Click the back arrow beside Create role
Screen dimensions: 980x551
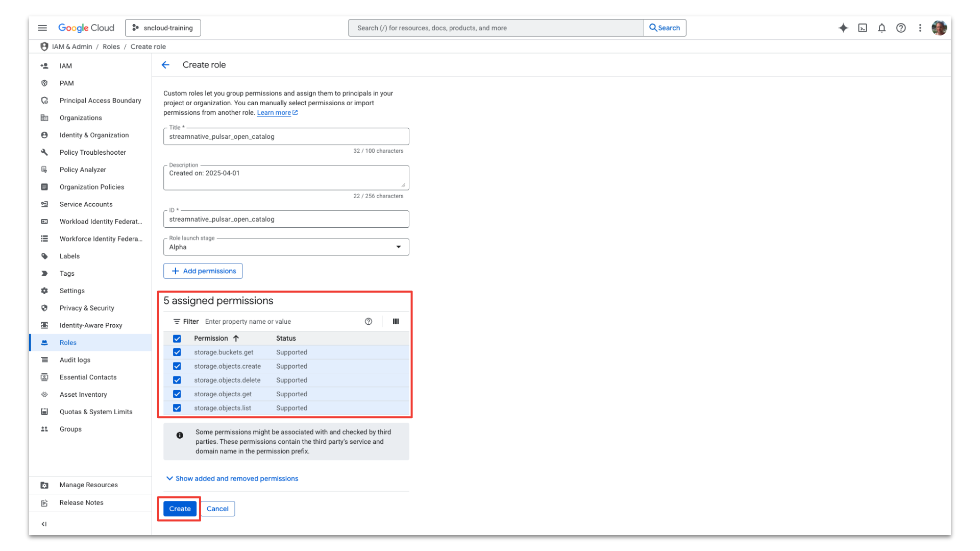tap(165, 65)
